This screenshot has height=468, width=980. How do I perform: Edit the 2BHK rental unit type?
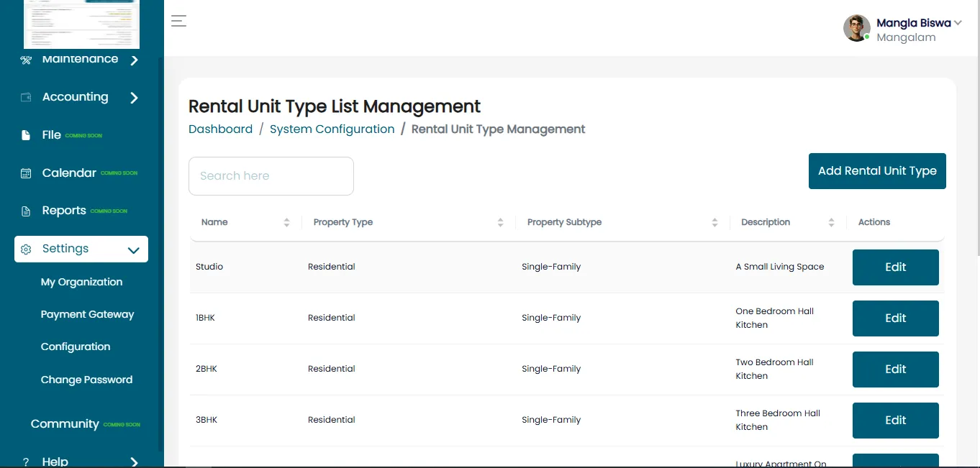tap(896, 370)
